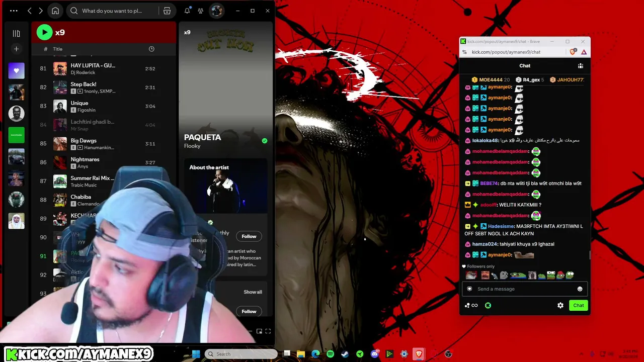The height and width of the screenshot is (362, 644).
Task: Open chat users list icon
Action: pos(580,66)
